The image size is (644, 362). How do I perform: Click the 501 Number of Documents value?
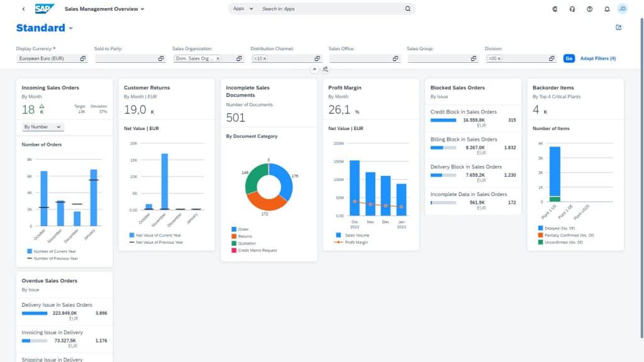pos(236,118)
